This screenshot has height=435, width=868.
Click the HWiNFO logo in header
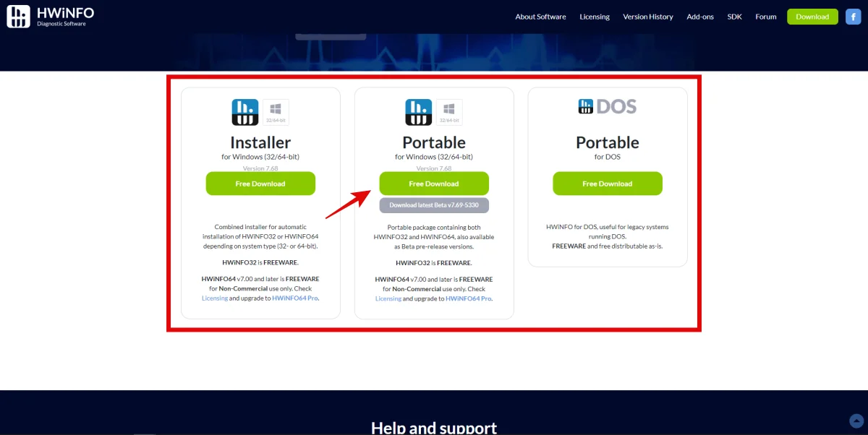click(x=51, y=16)
